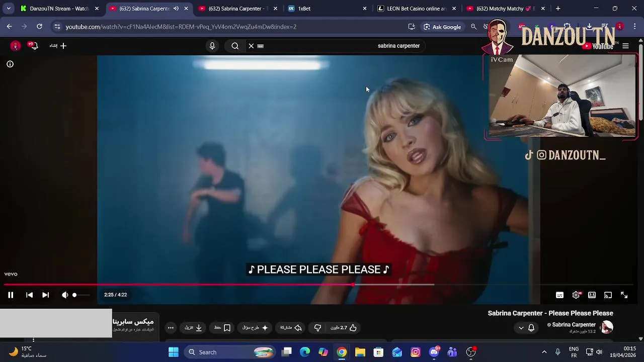Go to YouTube home logo
The height and width of the screenshot is (362, 644).
598,46
